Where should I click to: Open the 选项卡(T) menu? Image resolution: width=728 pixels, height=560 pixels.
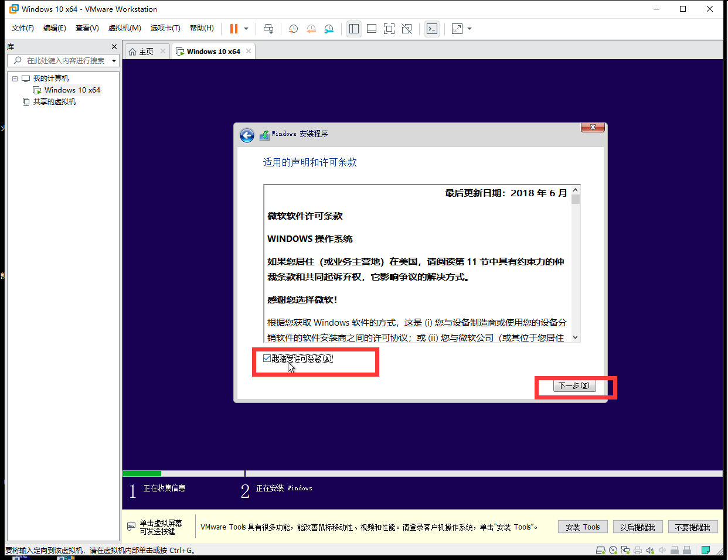point(165,28)
